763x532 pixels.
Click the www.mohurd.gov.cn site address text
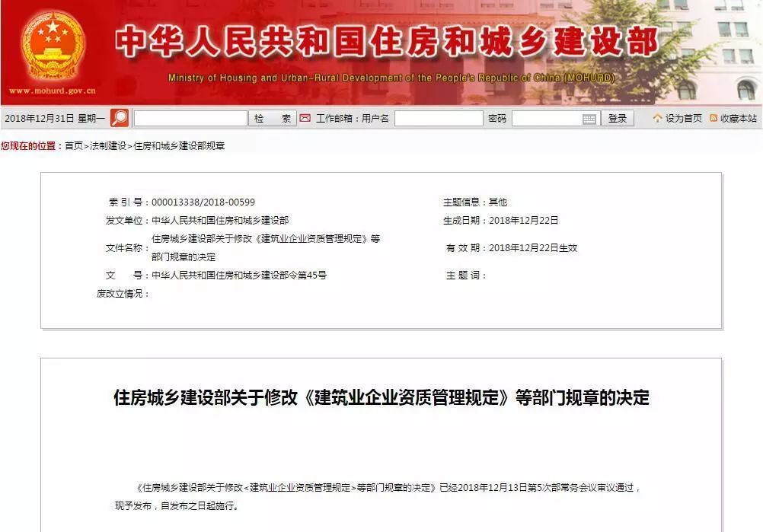[x=53, y=91]
